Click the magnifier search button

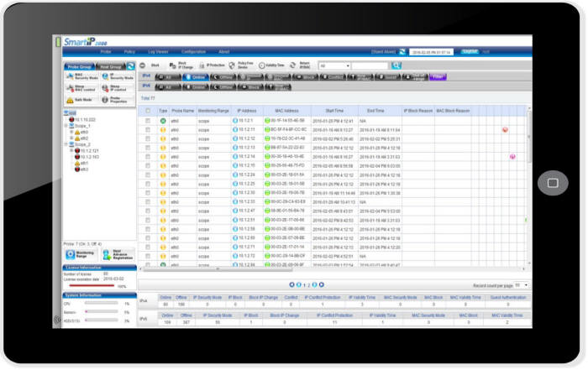pos(396,65)
